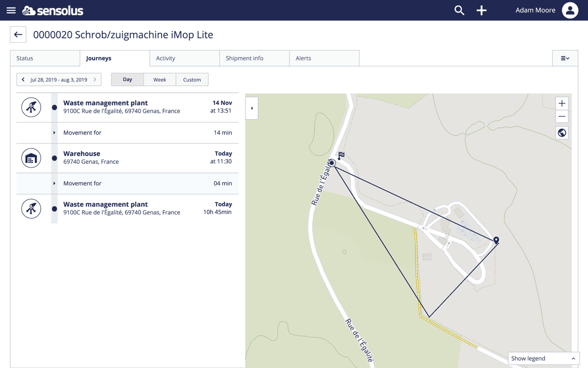Zoom out on the map
The image size is (588, 368).
562,117
